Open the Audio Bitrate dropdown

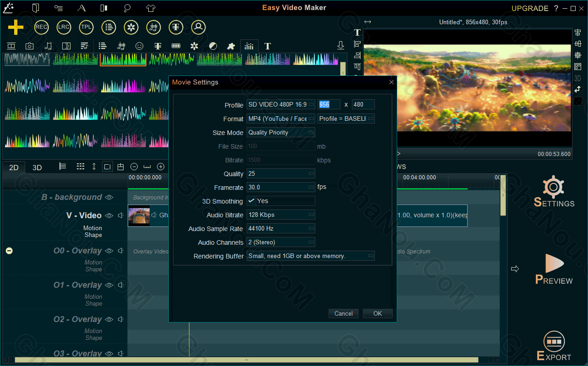coord(281,215)
